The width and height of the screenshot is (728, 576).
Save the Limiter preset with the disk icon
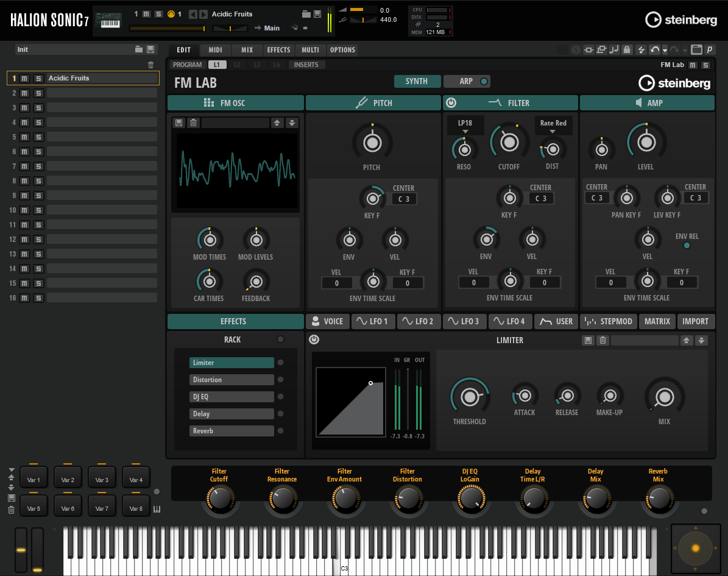588,341
